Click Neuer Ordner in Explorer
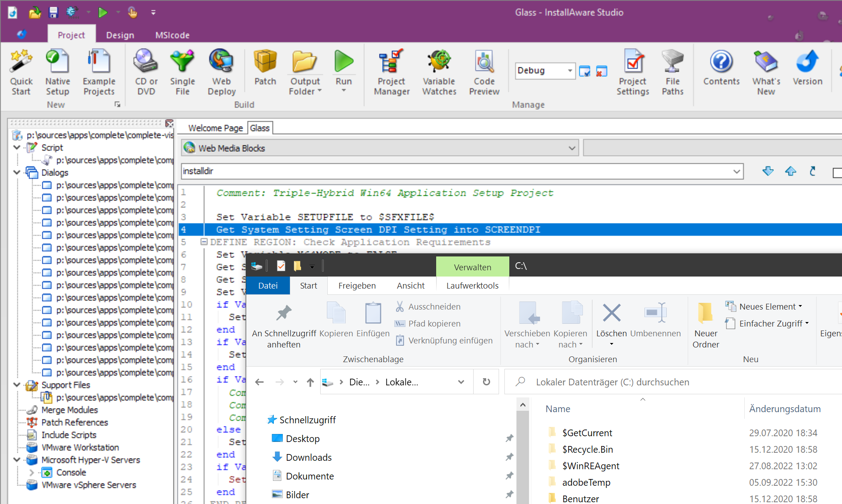842x504 pixels. [706, 325]
